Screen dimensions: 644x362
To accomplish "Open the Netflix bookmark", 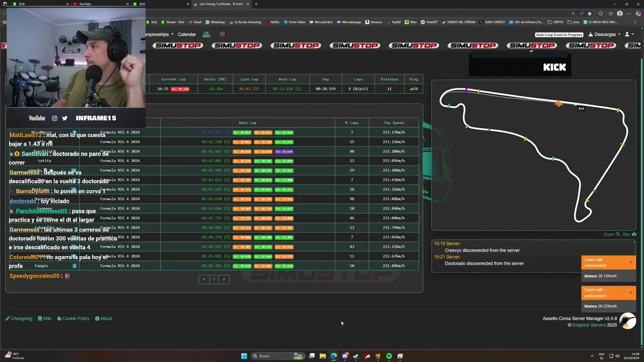I will pos(272,22).
